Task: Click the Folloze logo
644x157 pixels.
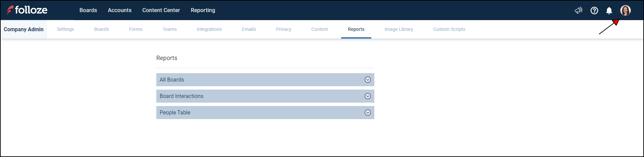Action: [27, 10]
